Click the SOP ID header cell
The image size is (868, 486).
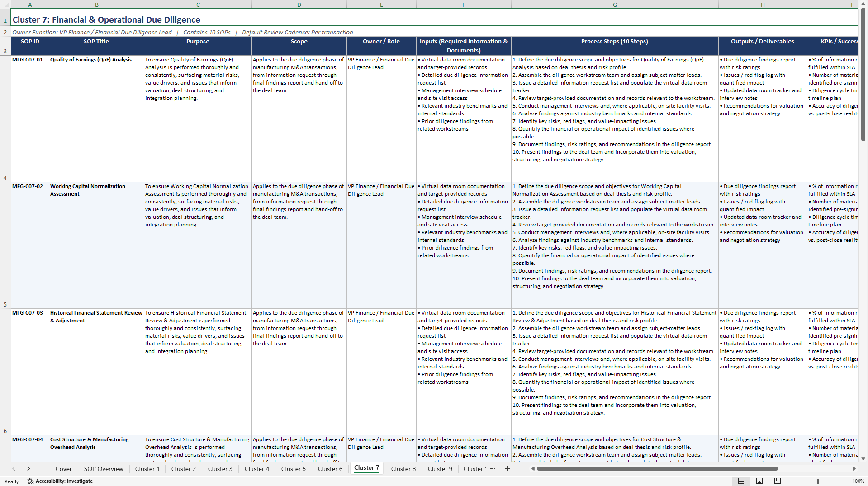[30, 46]
